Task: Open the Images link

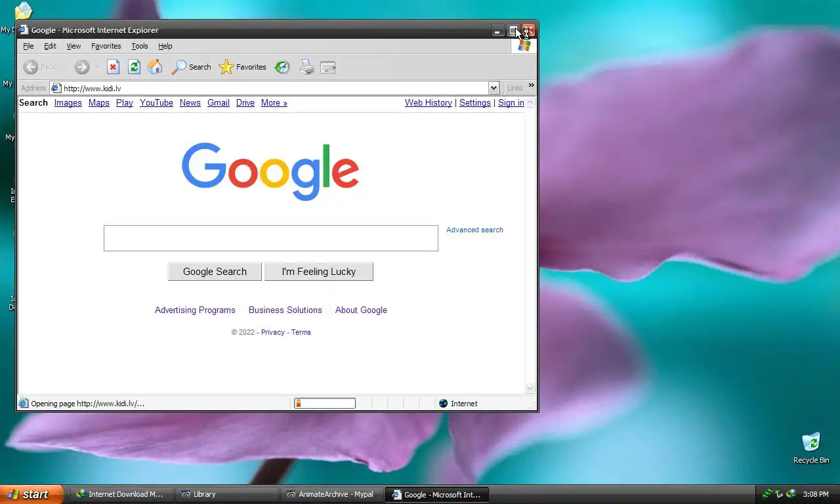Action: tap(68, 103)
